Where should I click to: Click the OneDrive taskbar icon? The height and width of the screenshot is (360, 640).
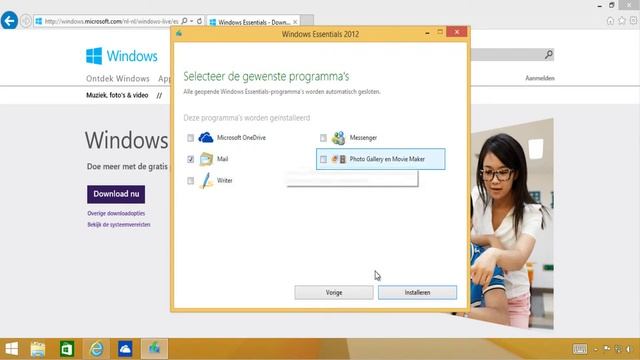(125, 349)
